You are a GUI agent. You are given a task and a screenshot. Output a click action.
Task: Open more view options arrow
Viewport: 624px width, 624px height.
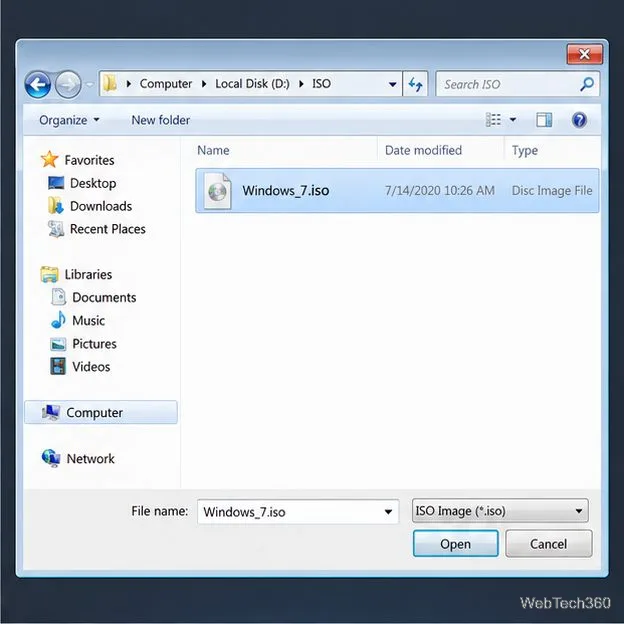[513, 119]
